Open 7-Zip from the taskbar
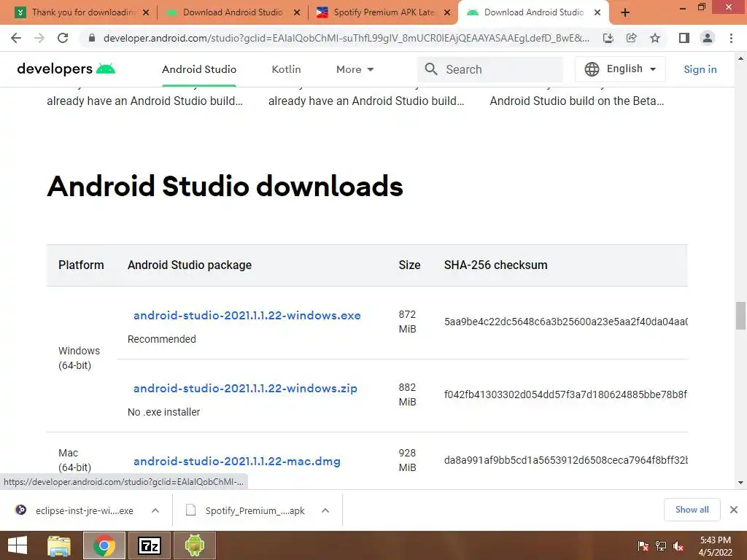Viewport: 747px width, 560px height. [x=150, y=545]
